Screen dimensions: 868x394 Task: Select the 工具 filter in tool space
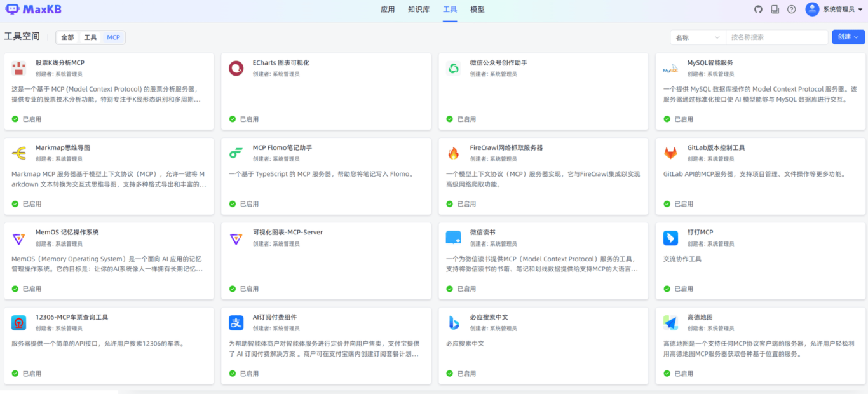point(91,37)
